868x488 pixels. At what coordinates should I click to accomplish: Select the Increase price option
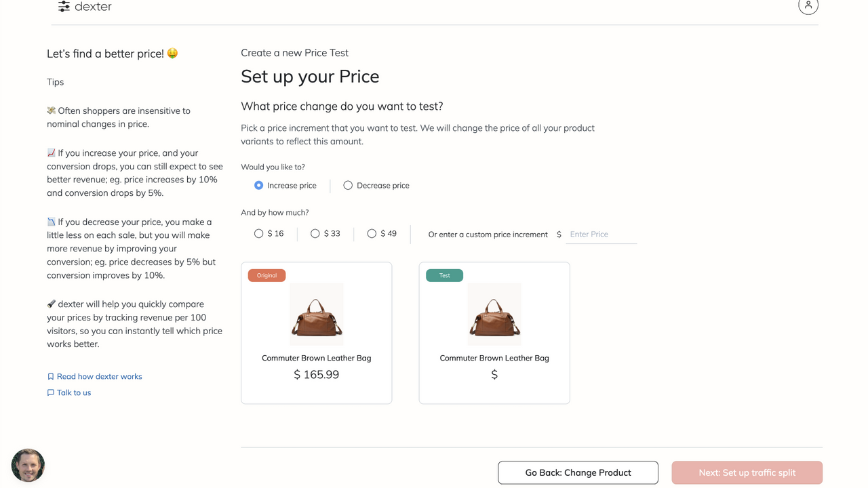[x=258, y=185]
